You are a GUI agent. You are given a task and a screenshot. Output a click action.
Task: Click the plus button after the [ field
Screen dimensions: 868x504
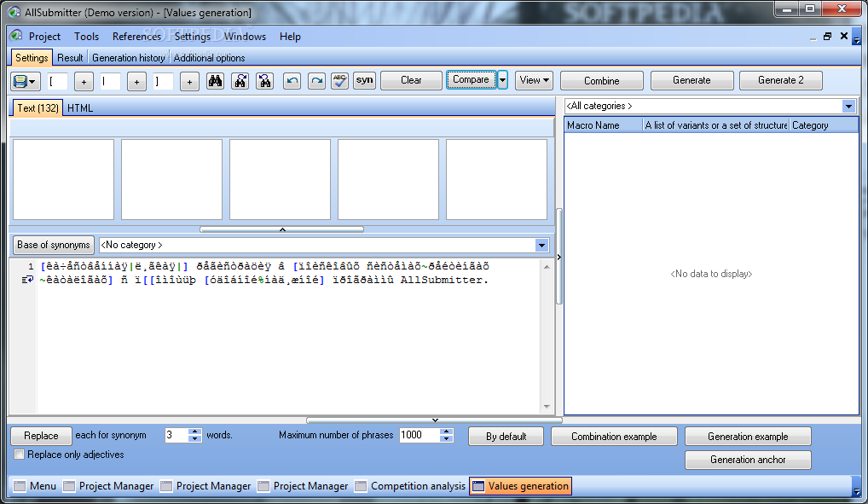point(84,82)
